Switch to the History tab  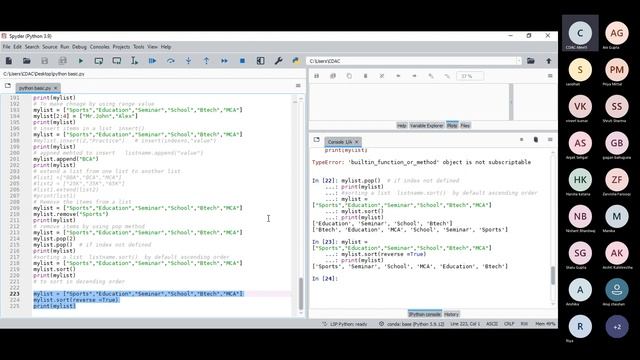[451, 314]
